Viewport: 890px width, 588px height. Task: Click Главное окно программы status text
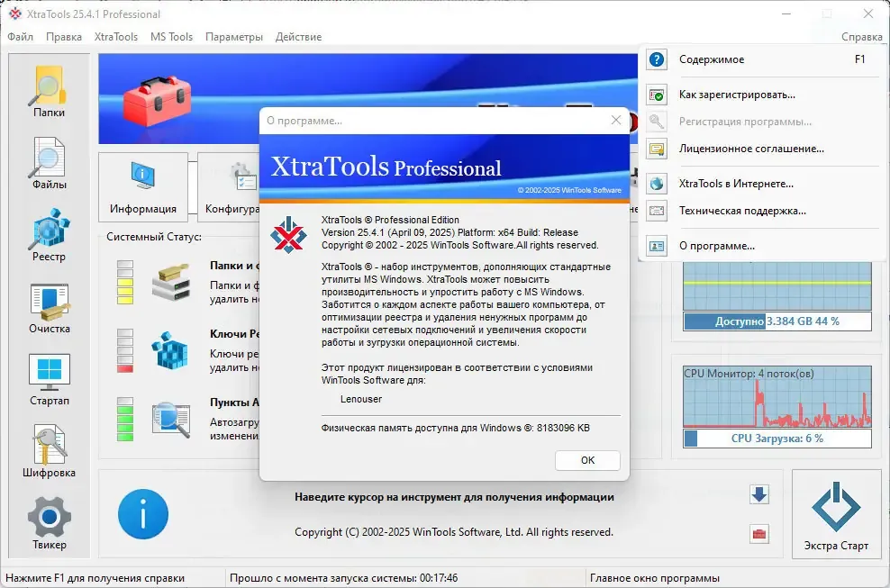655,578
